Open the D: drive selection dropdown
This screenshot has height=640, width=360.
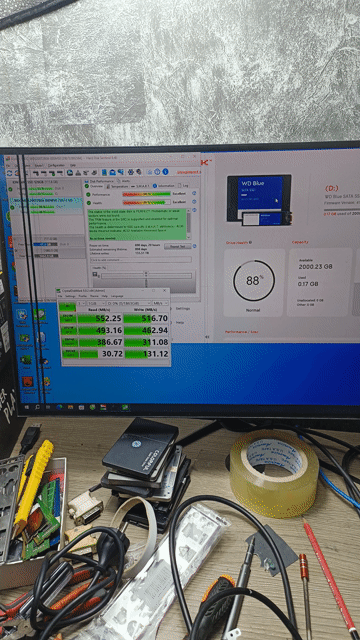click(x=129, y=303)
